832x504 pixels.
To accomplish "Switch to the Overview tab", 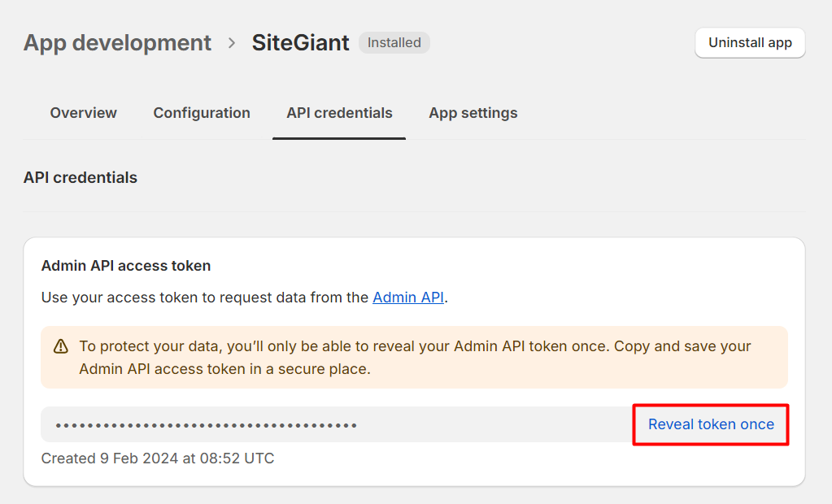I will tap(83, 113).
